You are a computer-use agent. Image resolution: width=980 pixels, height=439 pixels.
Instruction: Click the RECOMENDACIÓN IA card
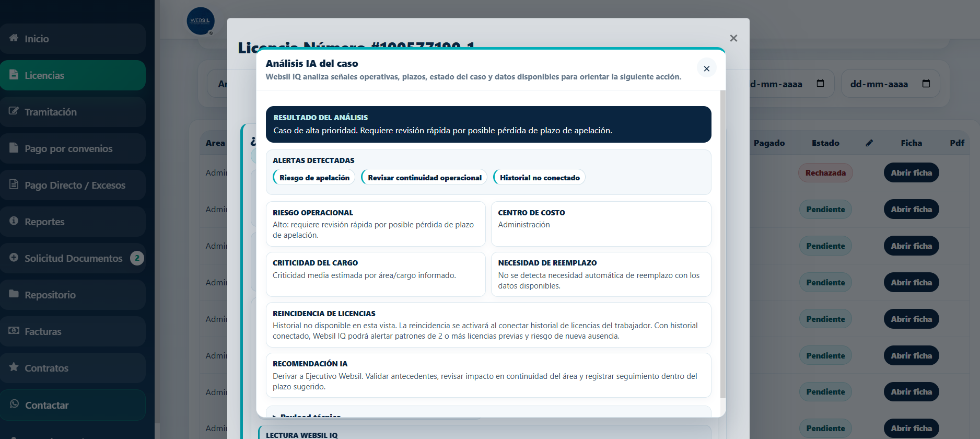tap(488, 375)
